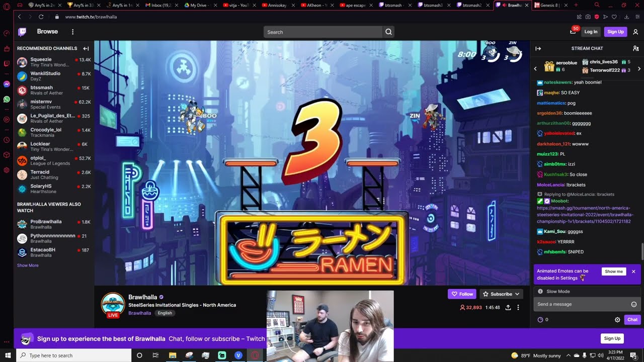Follow the Brawlhalla channel

(x=462, y=294)
